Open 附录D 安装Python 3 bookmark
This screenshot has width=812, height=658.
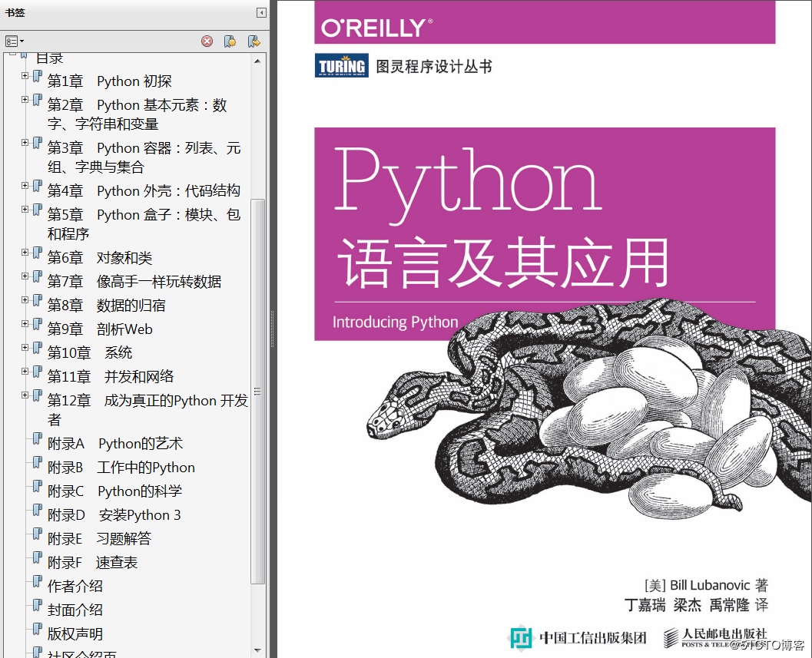pyautogui.click(x=114, y=515)
